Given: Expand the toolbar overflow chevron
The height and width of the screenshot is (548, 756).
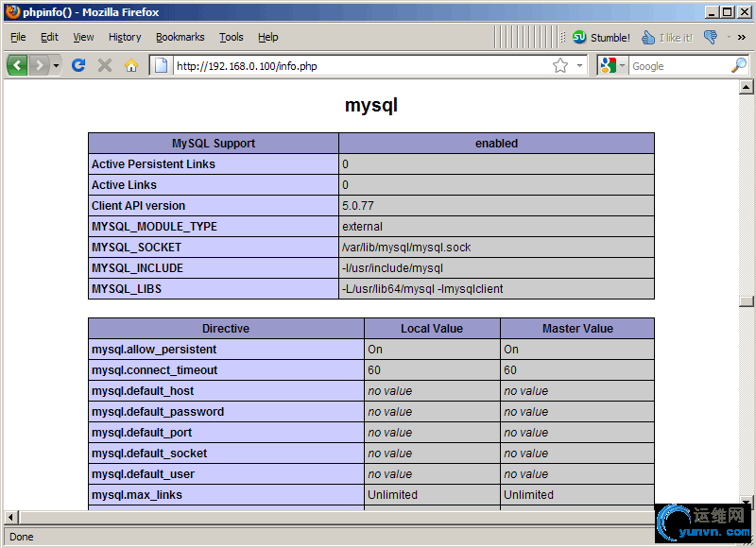Looking at the screenshot, I should pyautogui.click(x=742, y=37).
